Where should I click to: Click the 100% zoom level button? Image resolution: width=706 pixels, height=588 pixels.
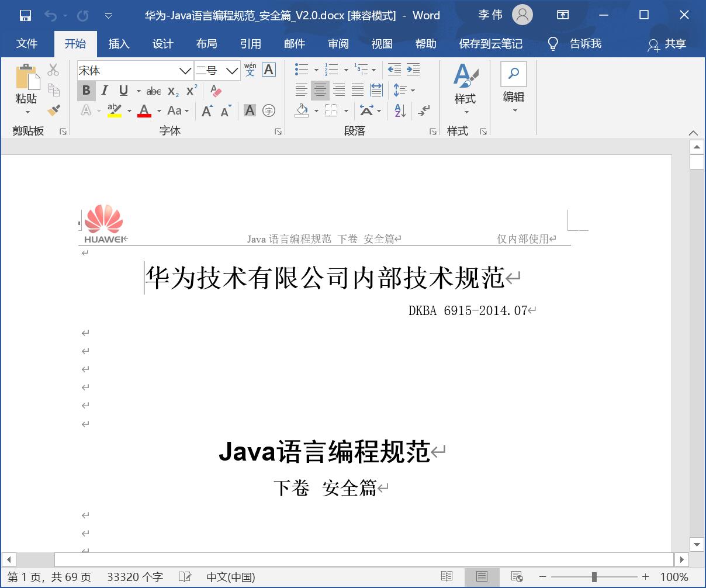674,577
